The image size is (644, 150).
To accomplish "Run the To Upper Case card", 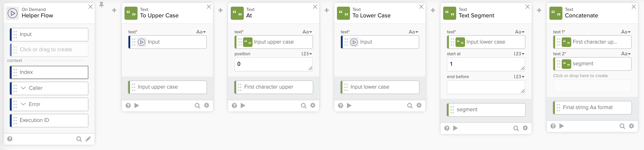I will [x=137, y=106].
